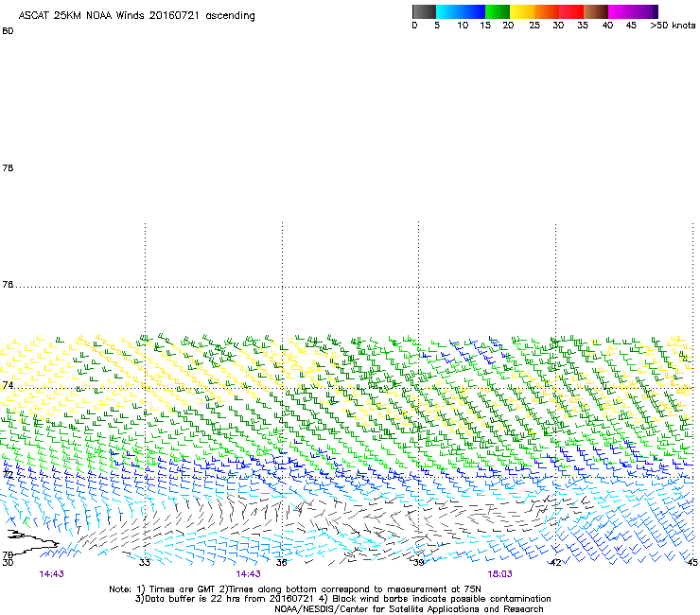Click the '0' legend scale label
Screen dimensions: 700x615
tap(414, 26)
